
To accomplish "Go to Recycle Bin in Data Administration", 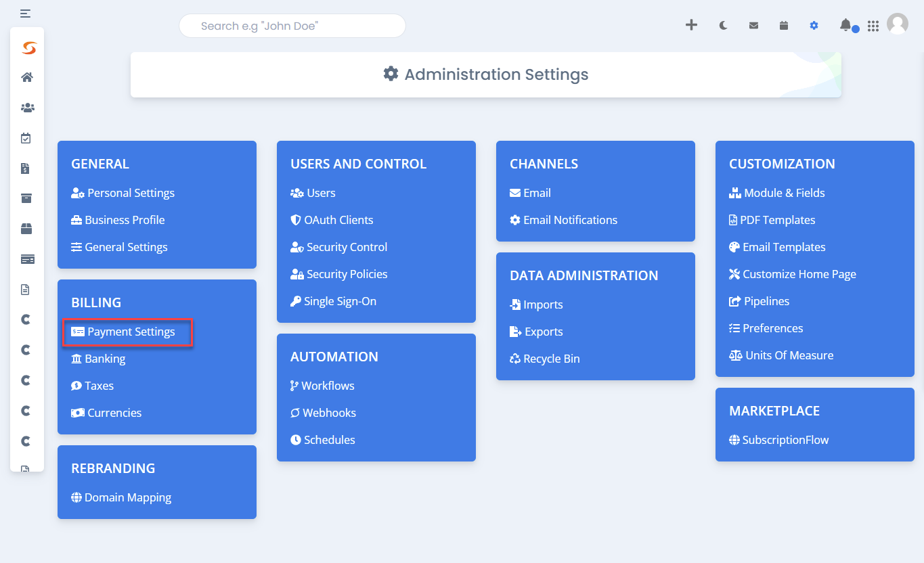I will point(544,358).
